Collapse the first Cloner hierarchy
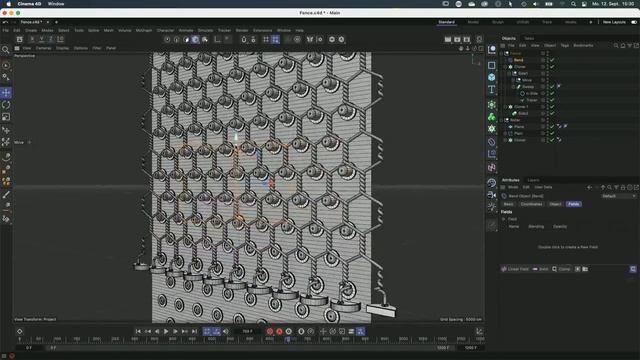 (505, 67)
